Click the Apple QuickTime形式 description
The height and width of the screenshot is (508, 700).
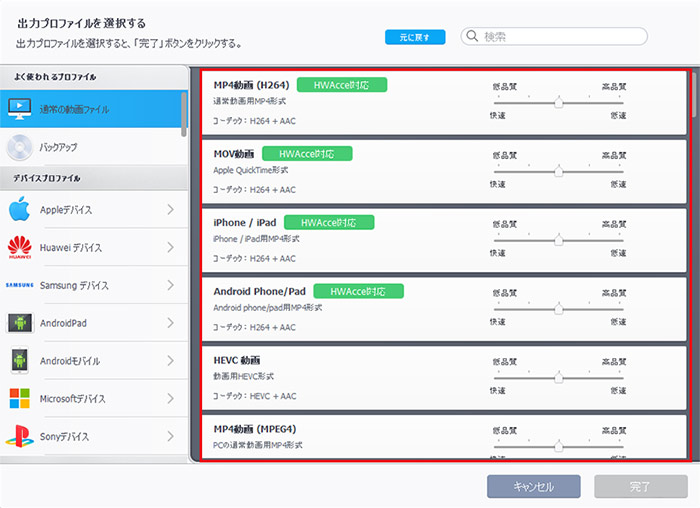click(250, 170)
